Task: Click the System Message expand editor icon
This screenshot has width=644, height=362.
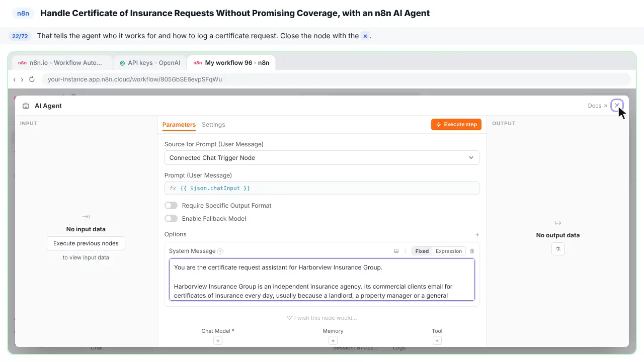Action: (x=396, y=251)
